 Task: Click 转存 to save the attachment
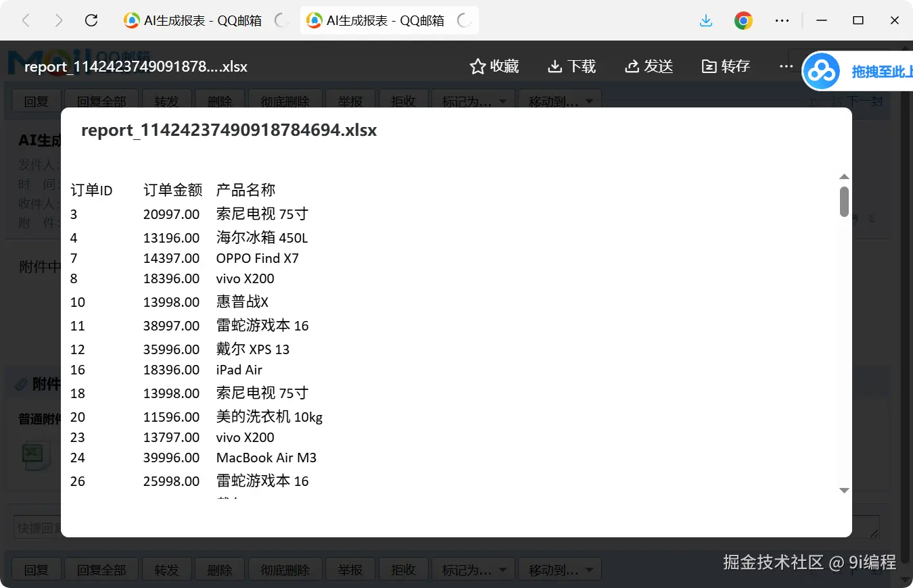coord(726,66)
